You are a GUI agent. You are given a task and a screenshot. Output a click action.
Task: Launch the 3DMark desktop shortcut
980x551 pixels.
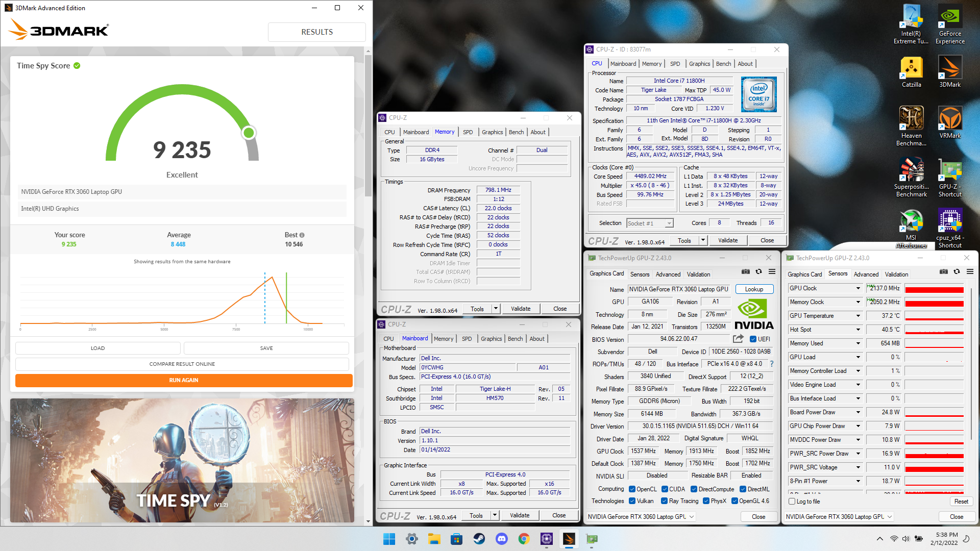click(x=950, y=72)
